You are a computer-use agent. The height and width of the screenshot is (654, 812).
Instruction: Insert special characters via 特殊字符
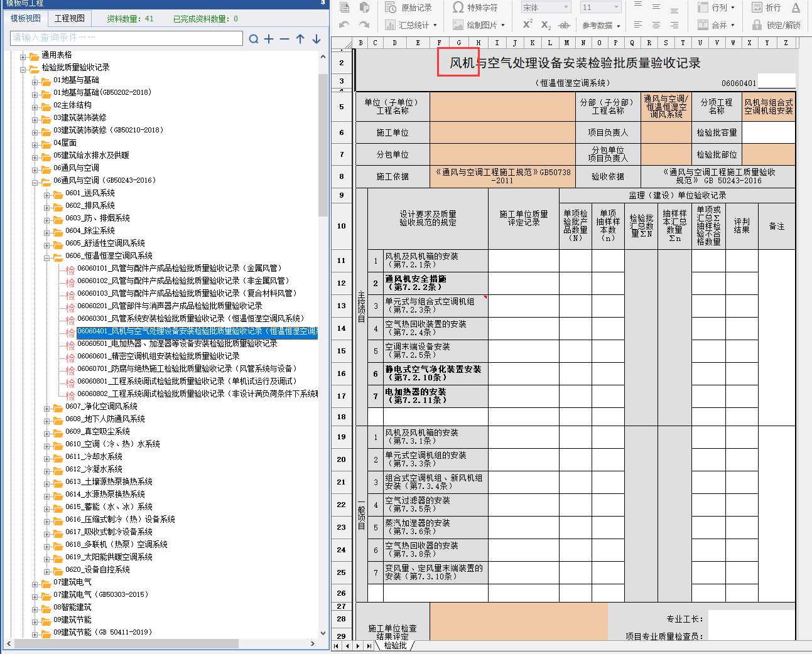(x=475, y=8)
